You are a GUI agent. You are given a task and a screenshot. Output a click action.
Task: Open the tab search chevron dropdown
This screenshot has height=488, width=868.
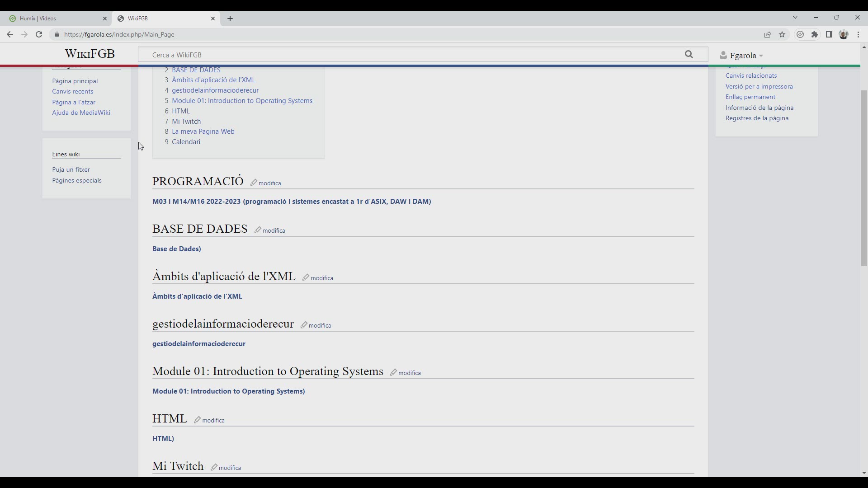click(795, 18)
